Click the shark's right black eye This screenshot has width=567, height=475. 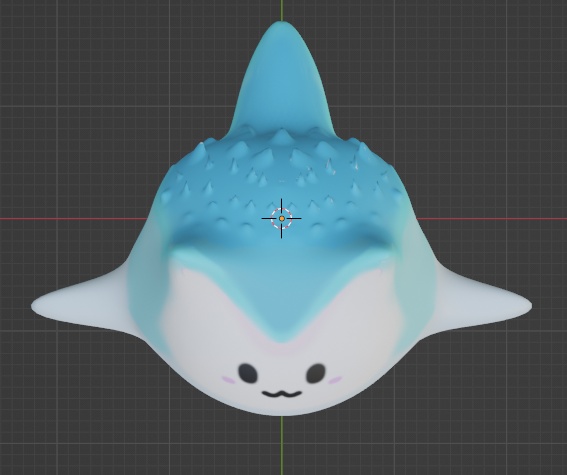pyautogui.click(x=316, y=373)
